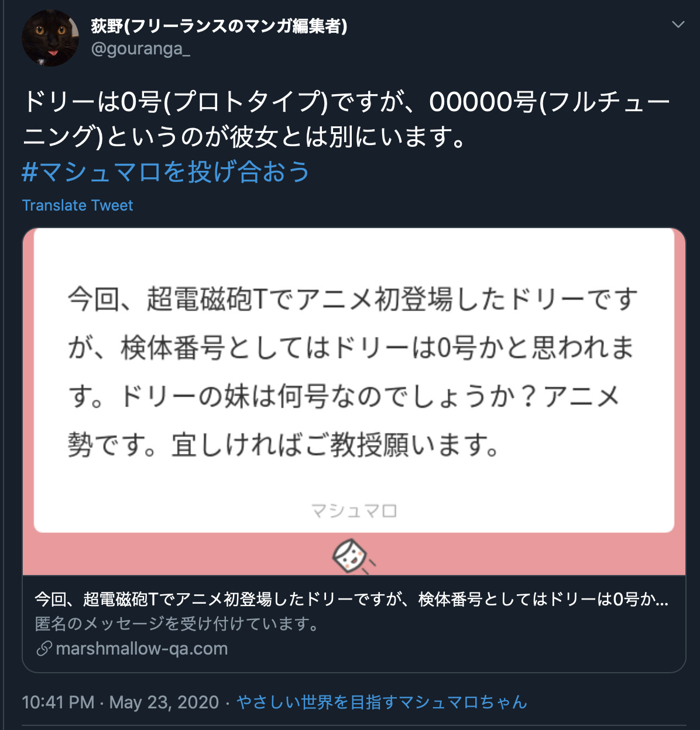Click the black cat profile avatar

(x=50, y=38)
